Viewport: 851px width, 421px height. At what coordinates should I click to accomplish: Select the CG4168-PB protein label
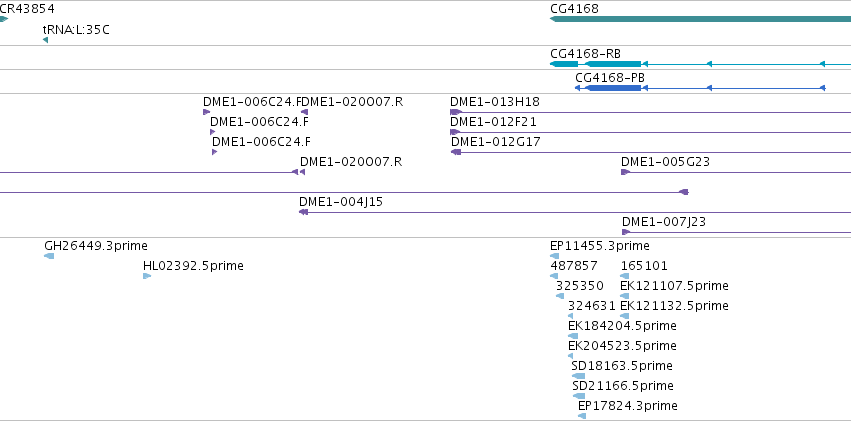pos(610,78)
